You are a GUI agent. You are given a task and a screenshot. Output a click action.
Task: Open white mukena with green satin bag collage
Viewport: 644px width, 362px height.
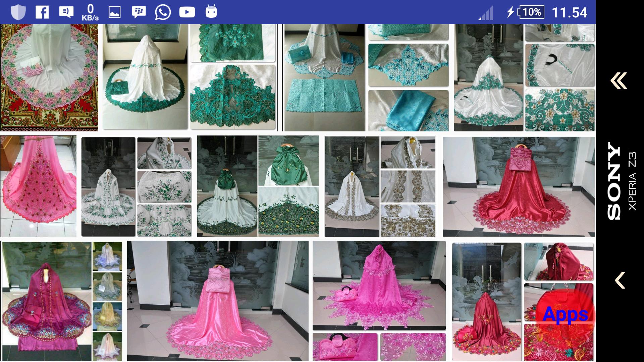pos(258,186)
